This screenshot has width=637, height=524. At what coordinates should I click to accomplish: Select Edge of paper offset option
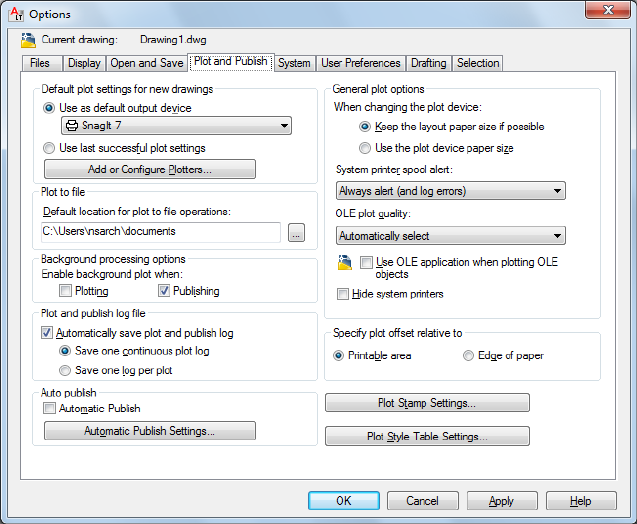[469, 355]
